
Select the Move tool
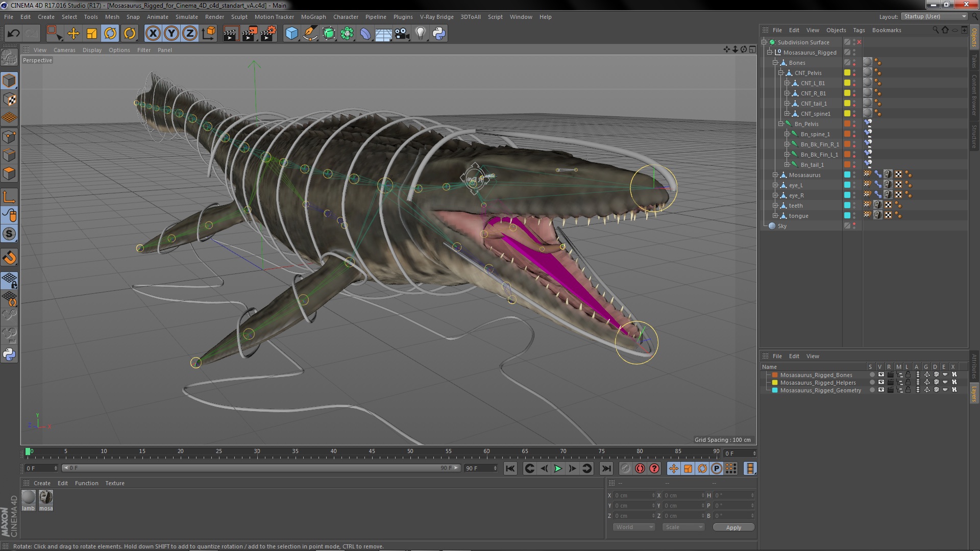[x=73, y=34]
